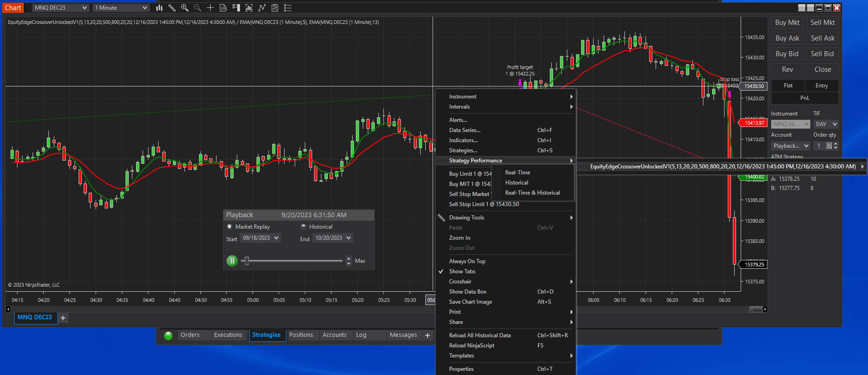Image resolution: width=868 pixels, height=375 pixels.
Task: Click the playback speed stepper arrows
Action: tap(348, 261)
